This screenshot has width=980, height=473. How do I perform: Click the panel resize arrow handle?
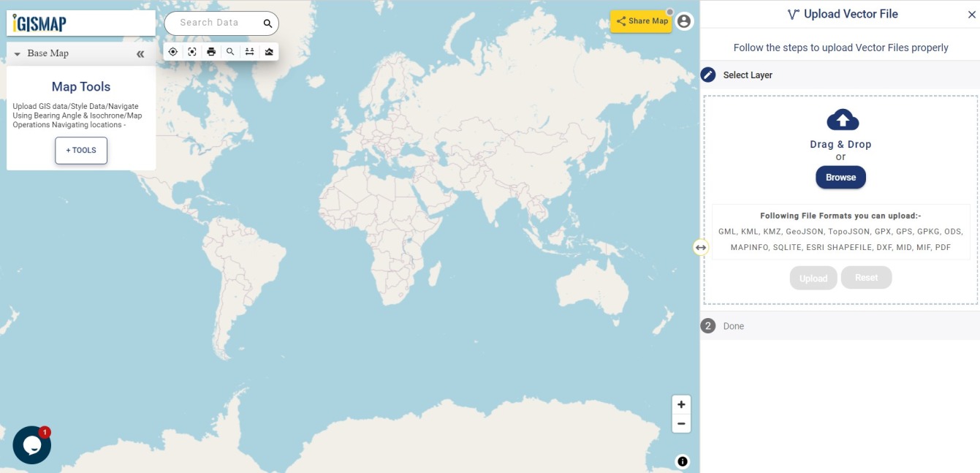pyautogui.click(x=699, y=246)
